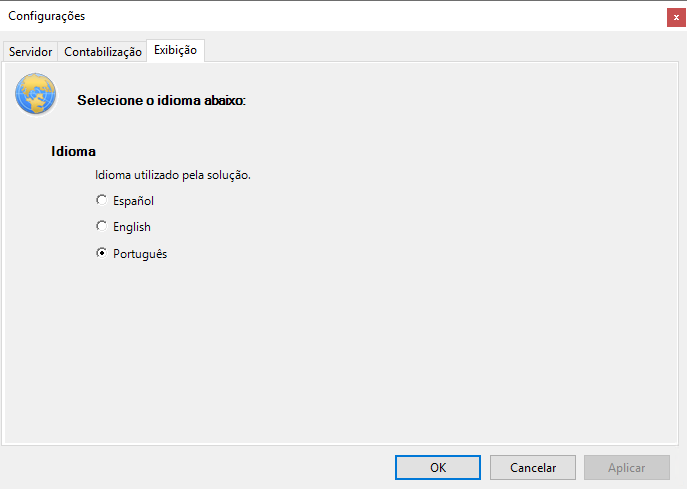Pick the Português radio button circle
The width and height of the screenshot is (687, 489).
tap(101, 253)
